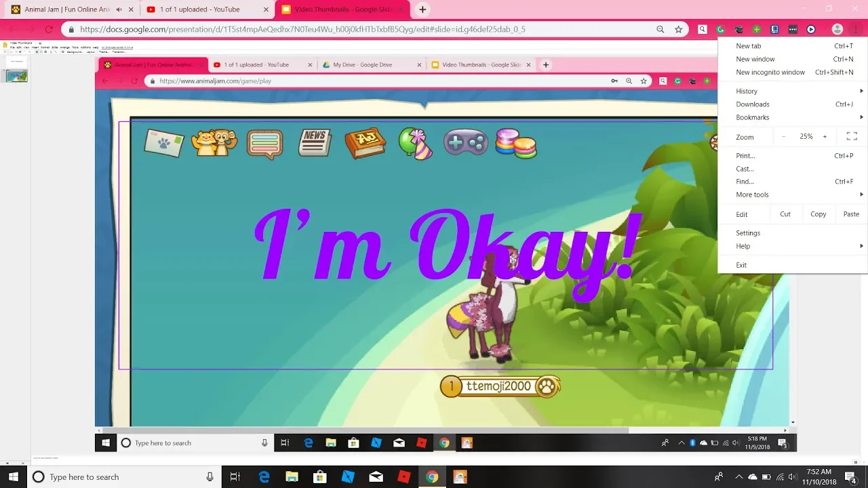This screenshot has width=868, height=488.
Task: Select Print... in the Chrome menu
Action: 793,156
